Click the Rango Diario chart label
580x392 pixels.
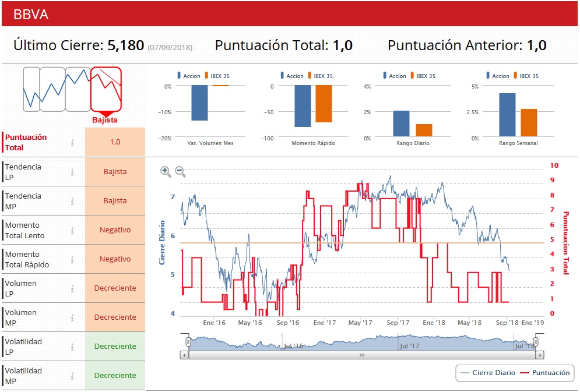point(413,143)
